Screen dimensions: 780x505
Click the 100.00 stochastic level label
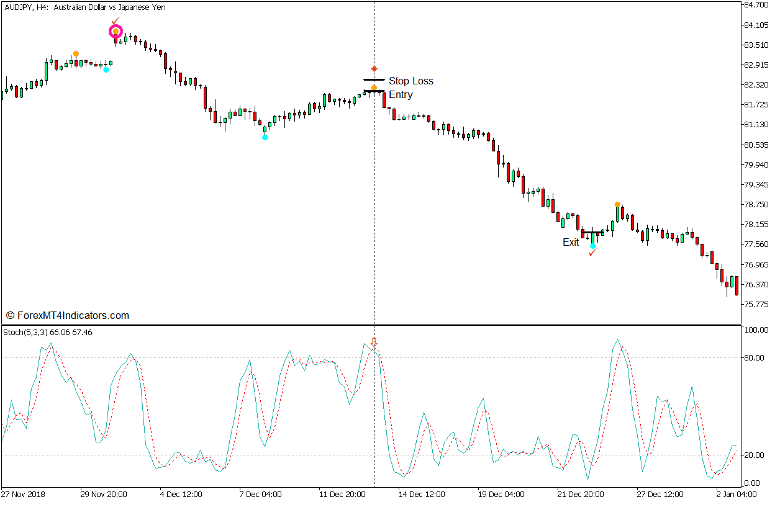coord(756,330)
